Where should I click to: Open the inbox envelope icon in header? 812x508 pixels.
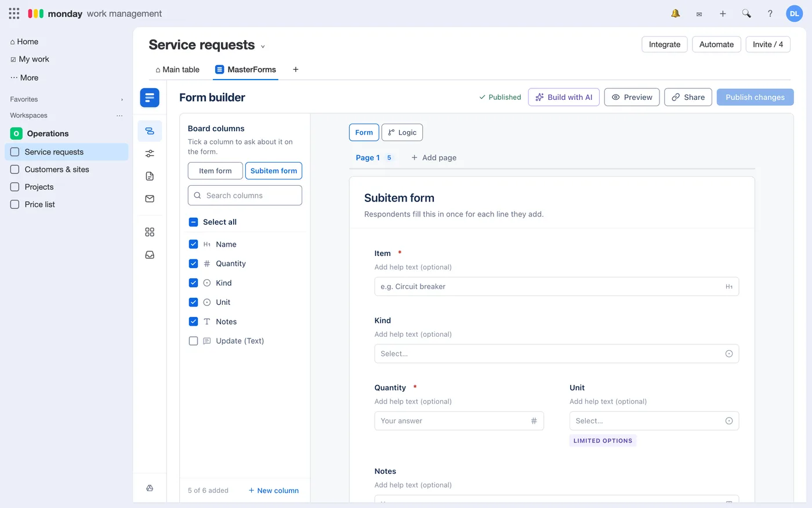699,14
